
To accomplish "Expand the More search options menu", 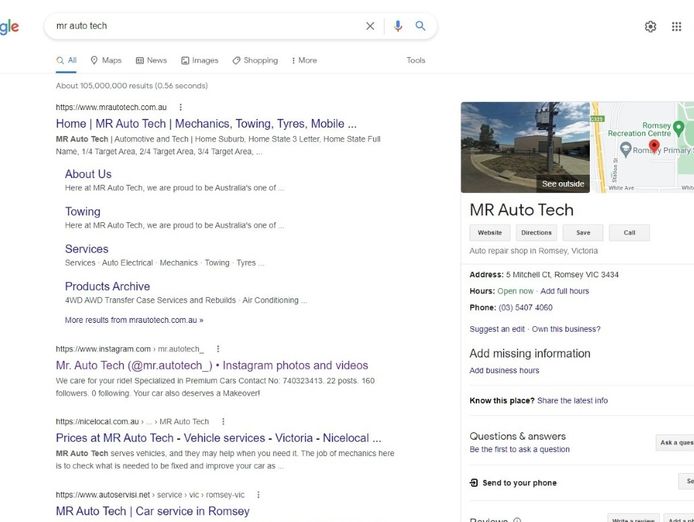I will (x=304, y=60).
